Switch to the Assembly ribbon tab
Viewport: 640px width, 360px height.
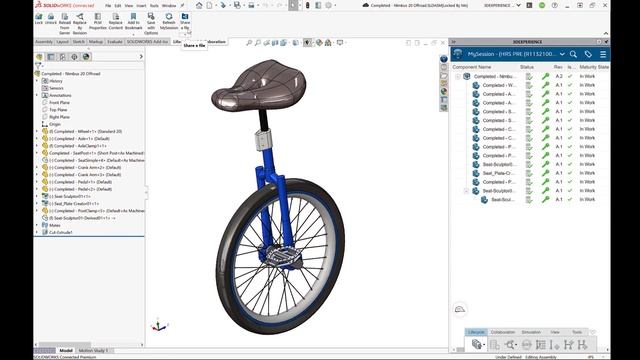click(x=44, y=42)
